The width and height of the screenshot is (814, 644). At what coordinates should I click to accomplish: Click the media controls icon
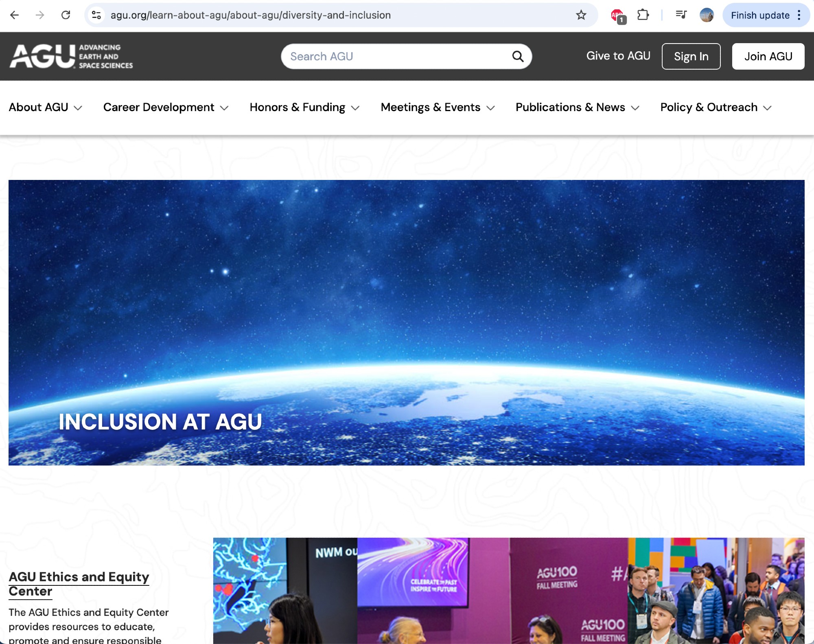[x=681, y=15]
